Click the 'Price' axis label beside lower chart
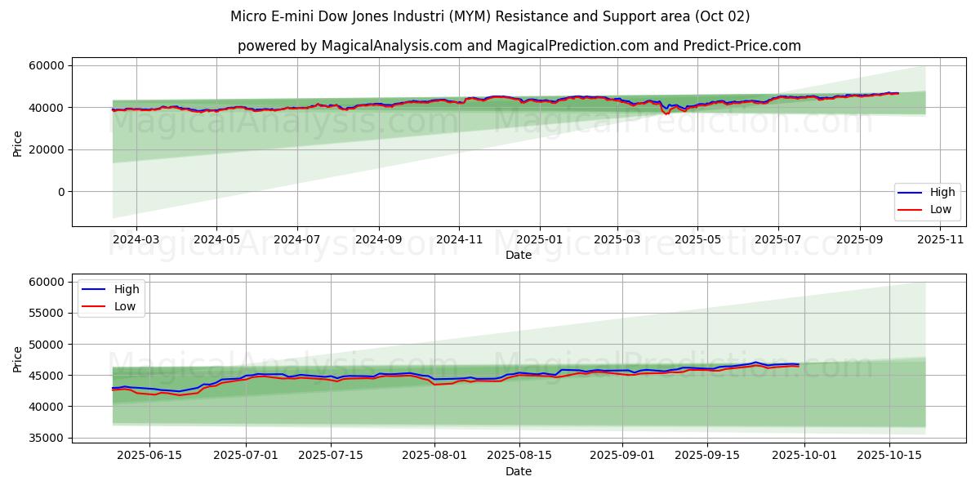 (x=18, y=359)
